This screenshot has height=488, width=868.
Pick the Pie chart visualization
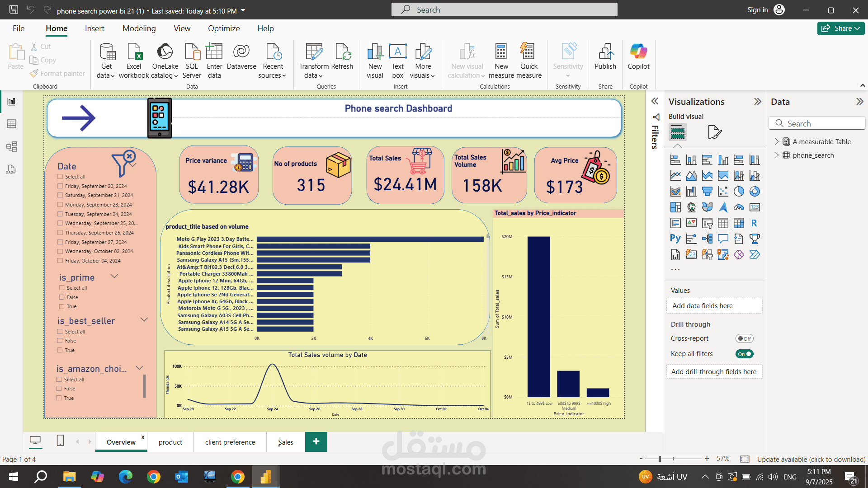(739, 192)
